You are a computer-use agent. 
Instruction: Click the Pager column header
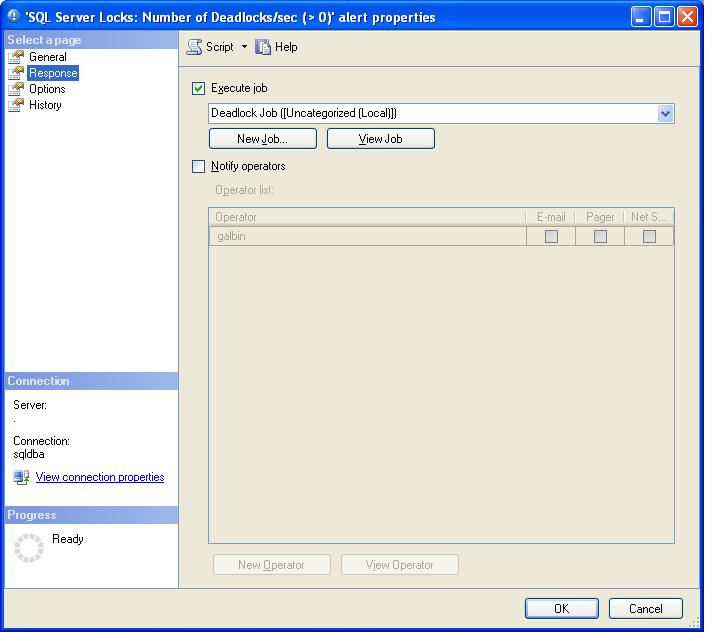click(x=600, y=217)
